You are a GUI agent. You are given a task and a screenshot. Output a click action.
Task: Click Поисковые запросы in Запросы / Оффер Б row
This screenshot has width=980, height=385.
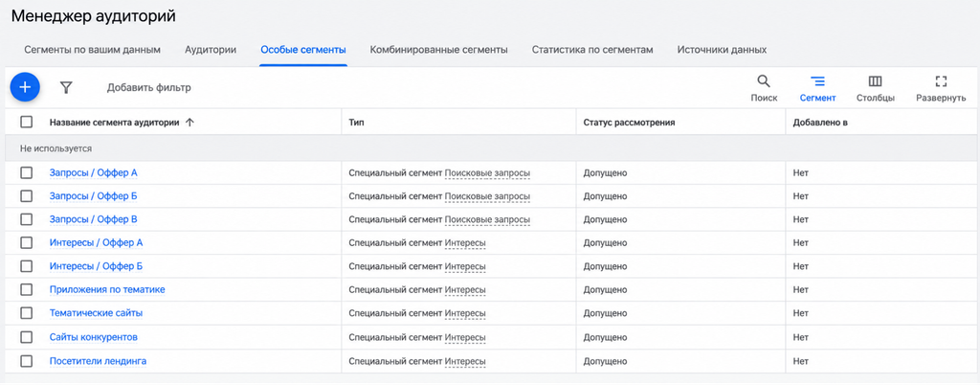(x=487, y=195)
